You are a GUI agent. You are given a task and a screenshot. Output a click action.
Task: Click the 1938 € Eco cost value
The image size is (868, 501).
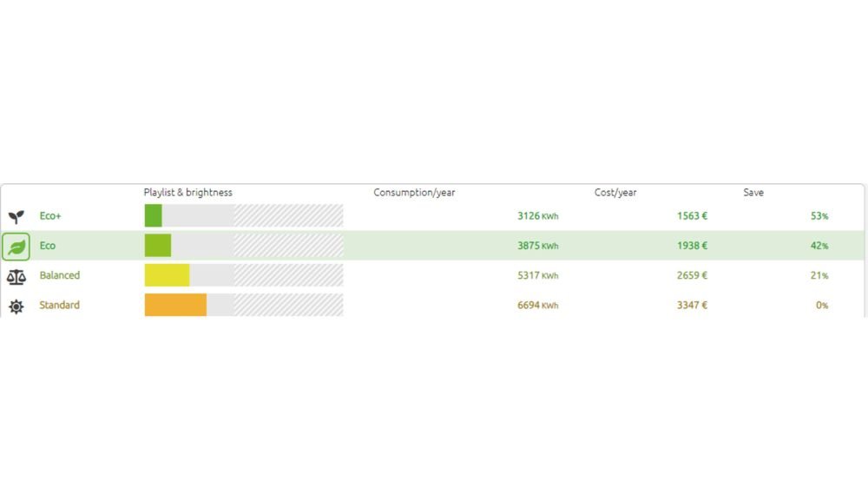click(x=692, y=246)
